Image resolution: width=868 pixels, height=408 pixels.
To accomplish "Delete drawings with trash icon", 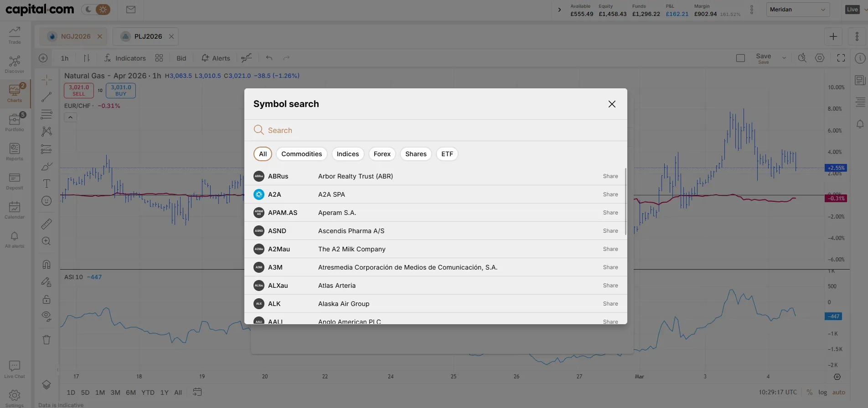I will (46, 340).
